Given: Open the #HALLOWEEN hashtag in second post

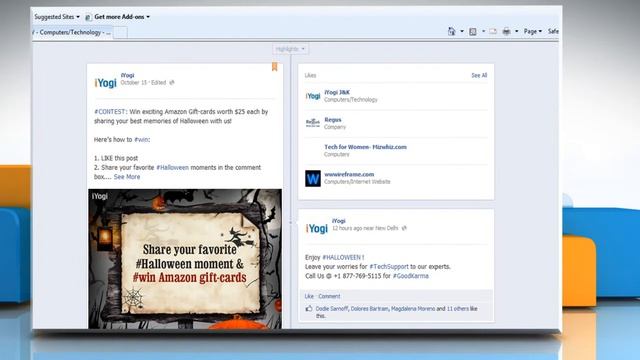Looking at the screenshot, I should click(343, 258).
